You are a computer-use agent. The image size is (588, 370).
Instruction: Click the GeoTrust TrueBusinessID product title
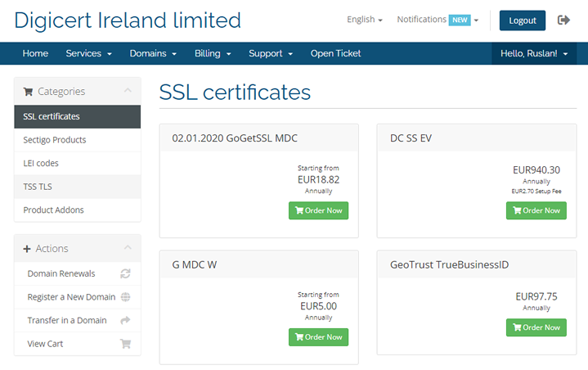click(x=449, y=264)
